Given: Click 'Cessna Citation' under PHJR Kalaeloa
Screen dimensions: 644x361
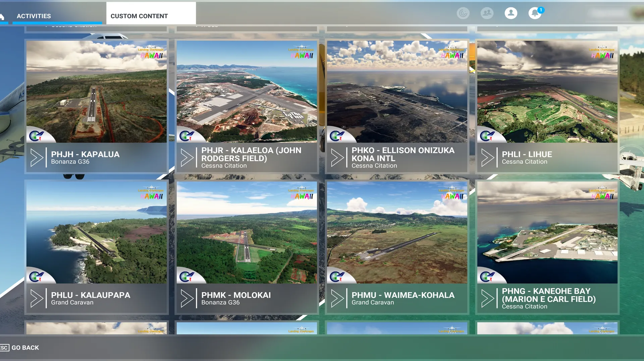Looking at the screenshot, I should tap(224, 166).
